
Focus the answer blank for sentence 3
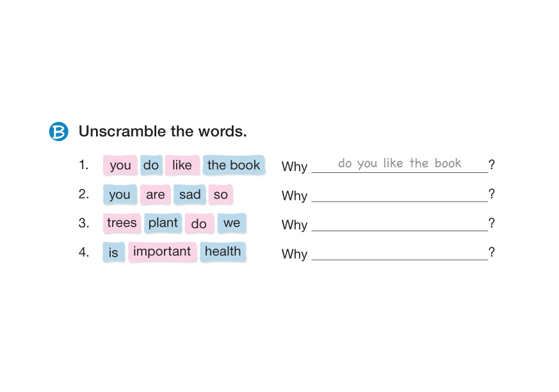(x=400, y=224)
